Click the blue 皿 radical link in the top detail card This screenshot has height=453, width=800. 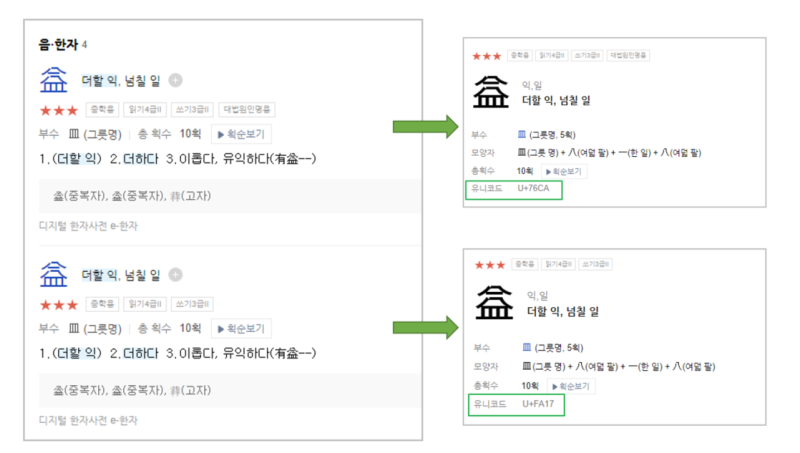click(x=521, y=135)
